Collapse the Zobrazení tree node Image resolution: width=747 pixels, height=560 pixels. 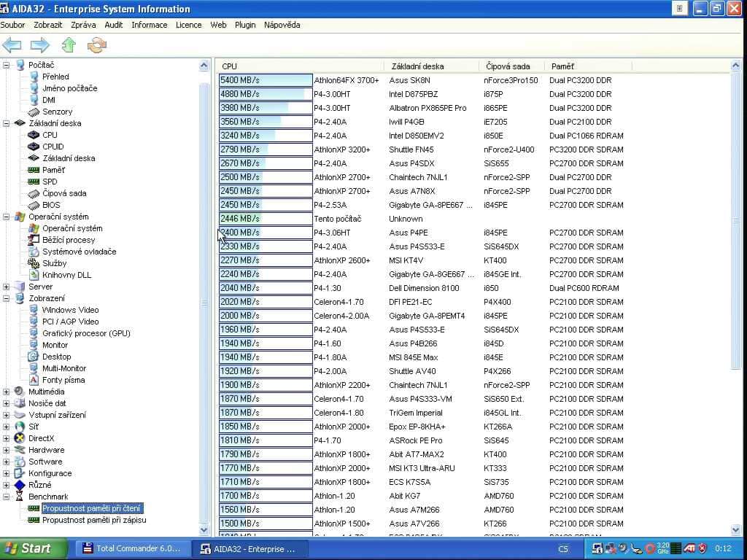6,298
